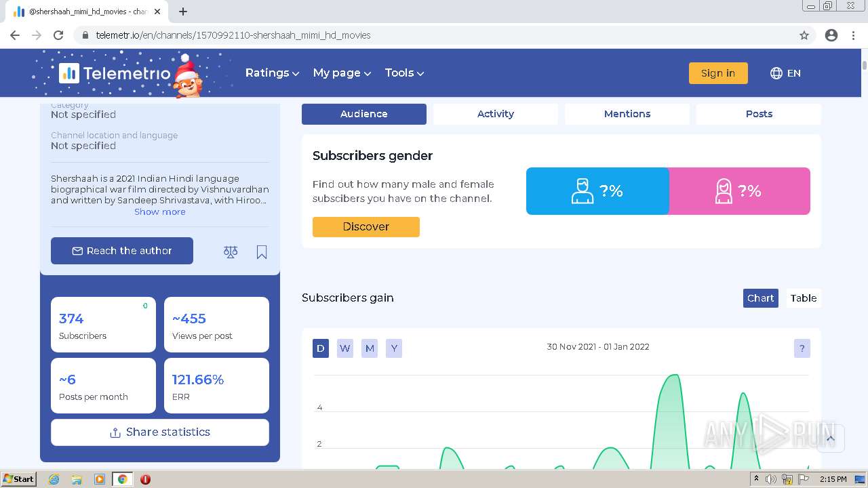Screen dimensions: 868x488
Task: Show hidden system tray icons
Action: point(756,479)
